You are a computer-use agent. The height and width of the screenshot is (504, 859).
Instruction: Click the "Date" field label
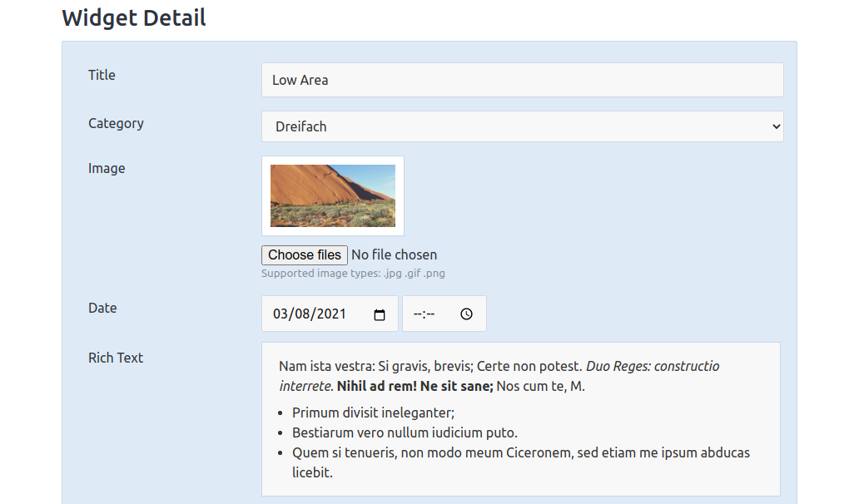(102, 308)
